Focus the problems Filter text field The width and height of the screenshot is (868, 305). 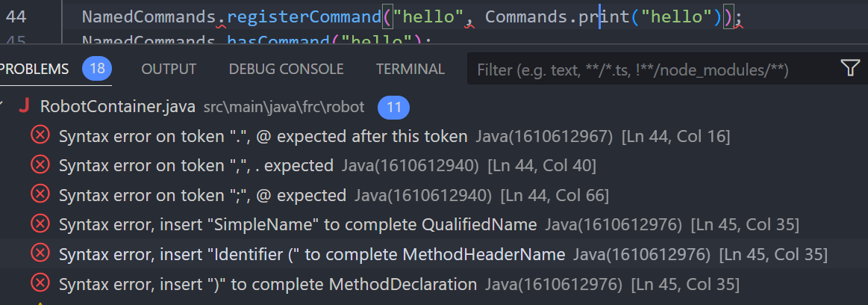click(653, 69)
